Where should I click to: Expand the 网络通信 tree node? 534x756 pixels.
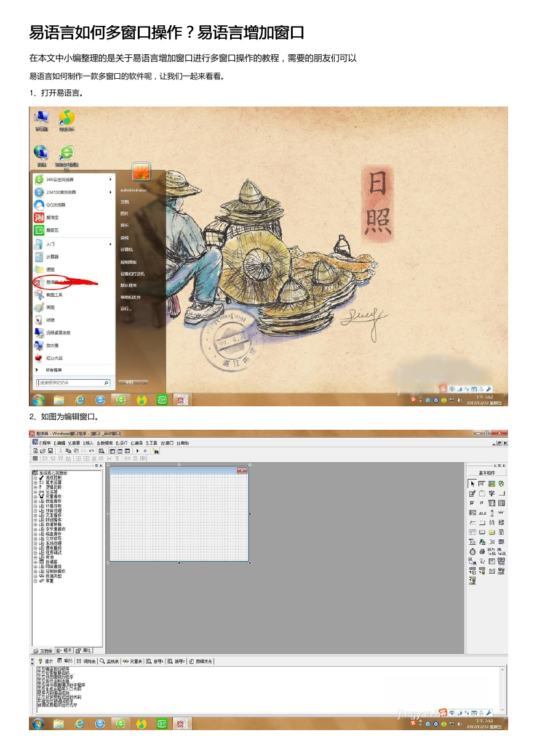click(35, 566)
